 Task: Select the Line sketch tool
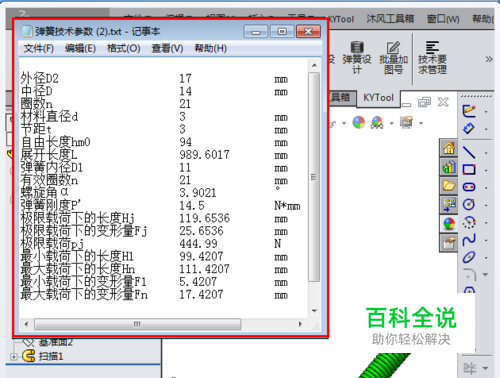click(469, 152)
